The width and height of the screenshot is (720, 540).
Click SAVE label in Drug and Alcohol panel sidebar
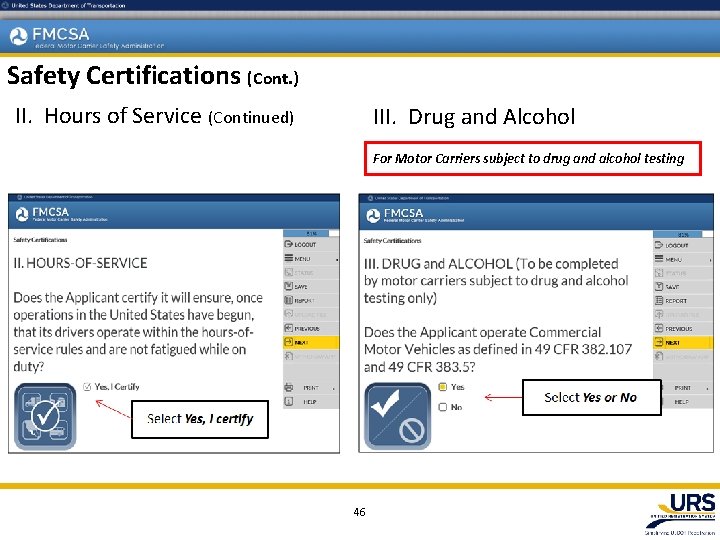(672, 287)
